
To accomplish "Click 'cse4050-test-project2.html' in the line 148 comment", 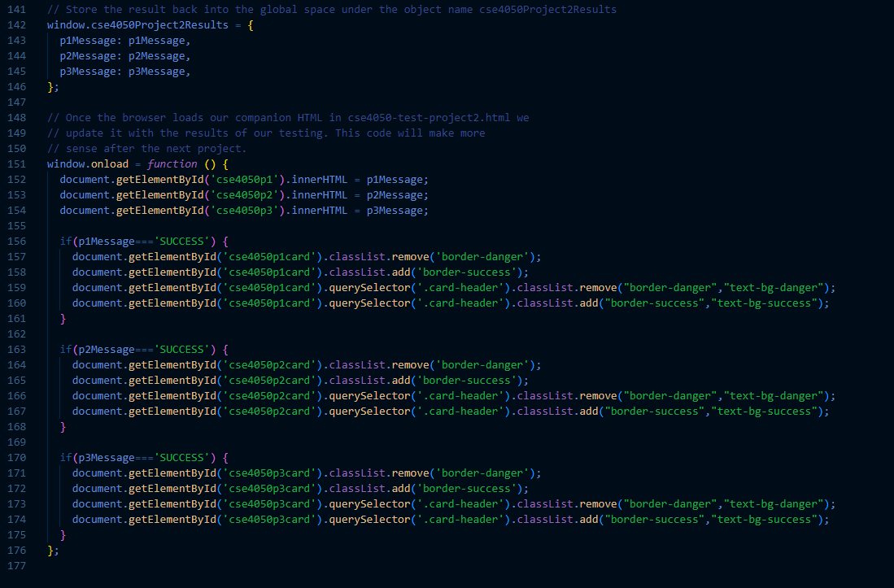I will [x=429, y=118].
